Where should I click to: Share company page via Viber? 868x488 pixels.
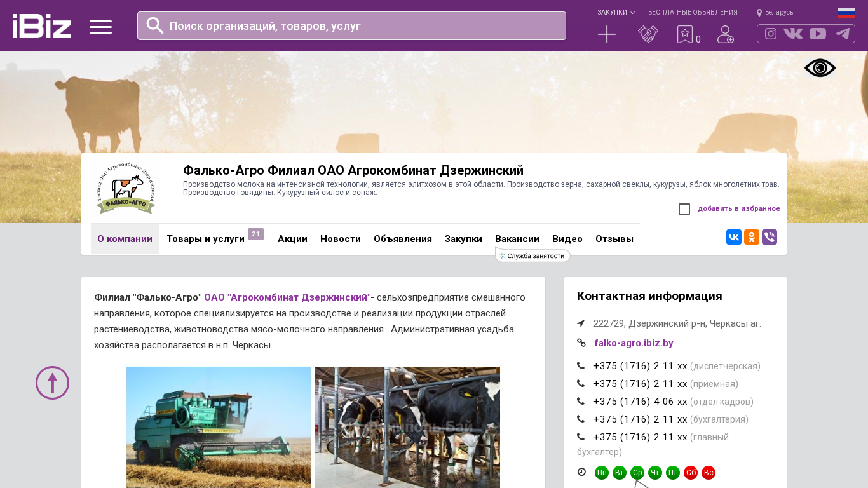pos(770,237)
